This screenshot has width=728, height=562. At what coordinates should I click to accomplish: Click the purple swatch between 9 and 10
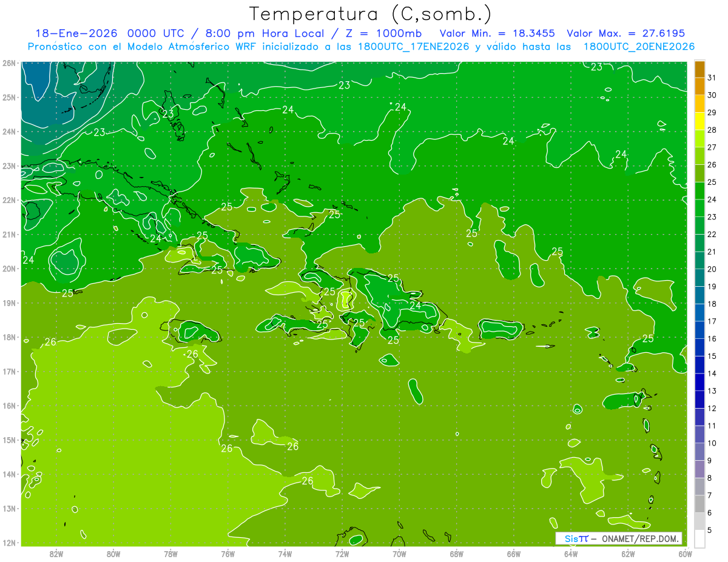click(x=699, y=452)
